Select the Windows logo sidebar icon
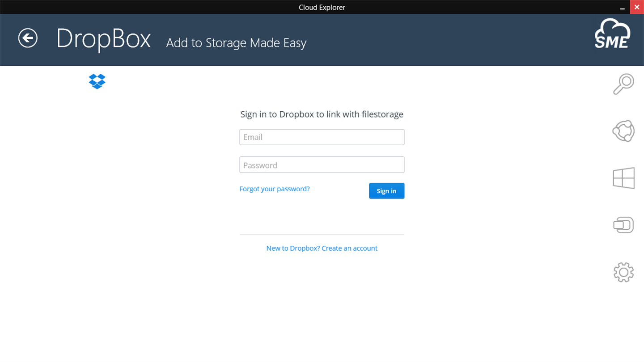644x362 pixels. point(623,178)
